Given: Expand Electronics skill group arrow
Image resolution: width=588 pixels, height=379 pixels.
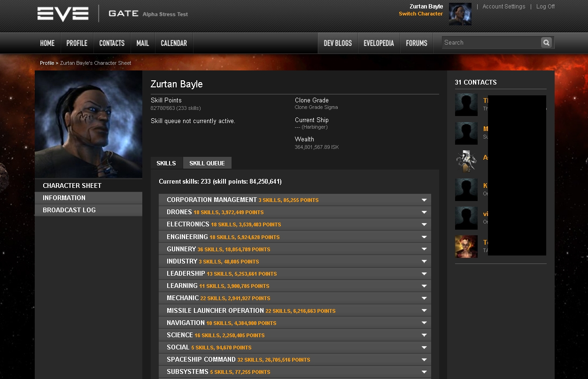Looking at the screenshot, I should [424, 224].
